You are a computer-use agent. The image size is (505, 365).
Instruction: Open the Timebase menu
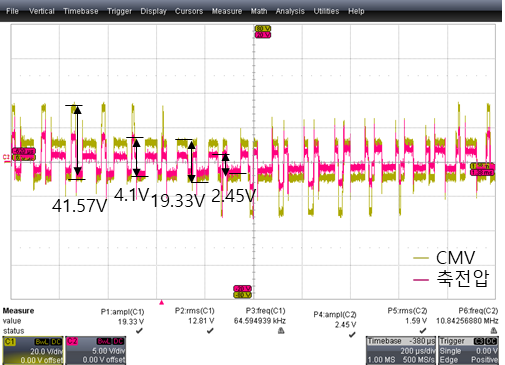pyautogui.click(x=81, y=11)
